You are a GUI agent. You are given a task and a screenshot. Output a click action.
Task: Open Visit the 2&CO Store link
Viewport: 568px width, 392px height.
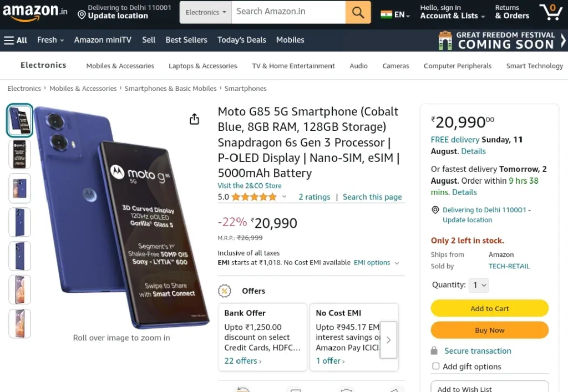click(249, 185)
